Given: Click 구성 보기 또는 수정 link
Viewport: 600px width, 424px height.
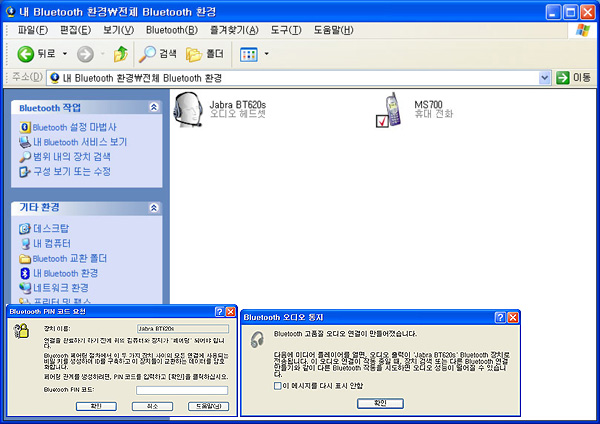Looking at the screenshot, I should pos(72,171).
